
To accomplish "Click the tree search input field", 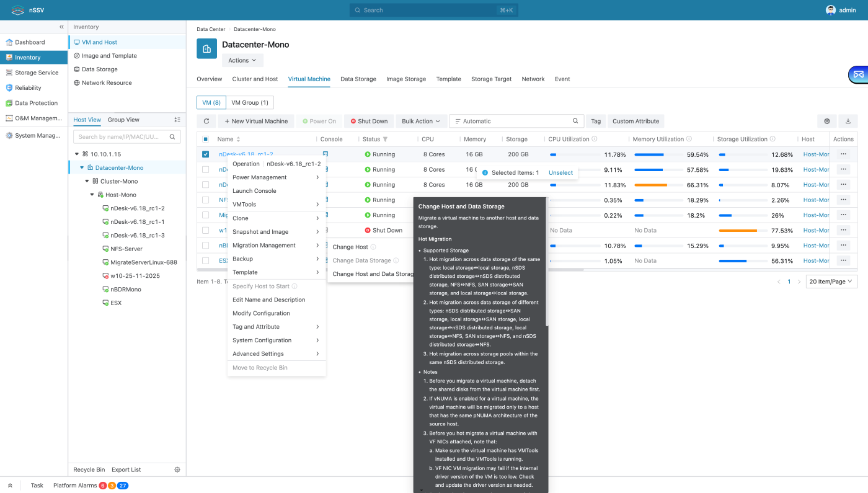I will tap(123, 136).
